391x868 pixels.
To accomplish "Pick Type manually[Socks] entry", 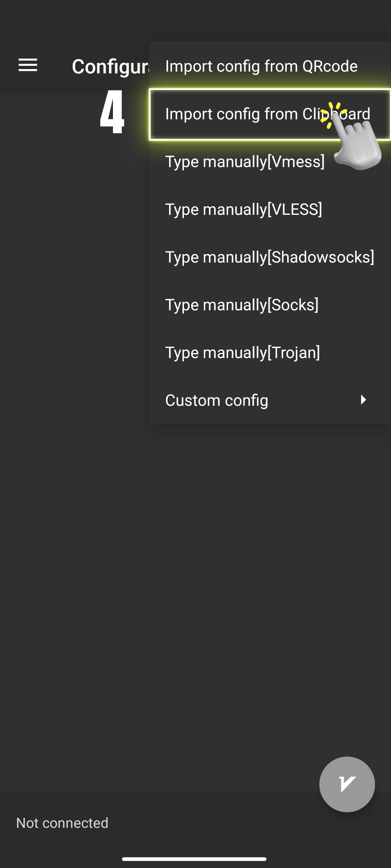I will click(270, 305).
